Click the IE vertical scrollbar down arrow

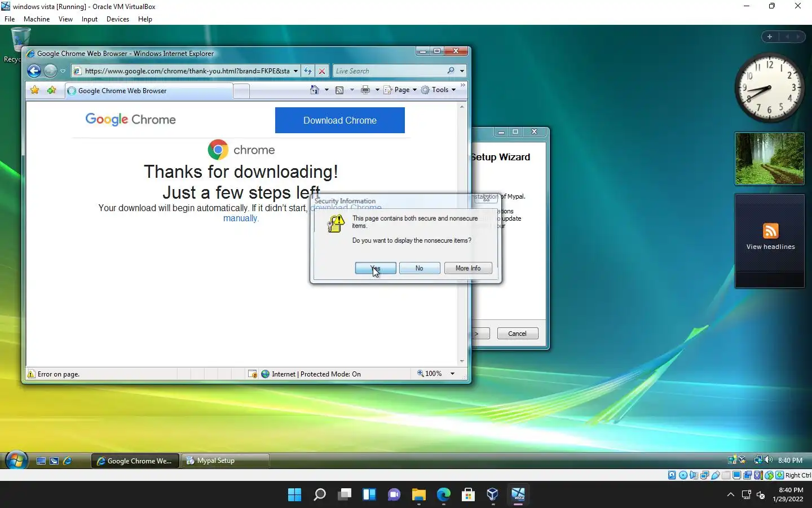462,361
